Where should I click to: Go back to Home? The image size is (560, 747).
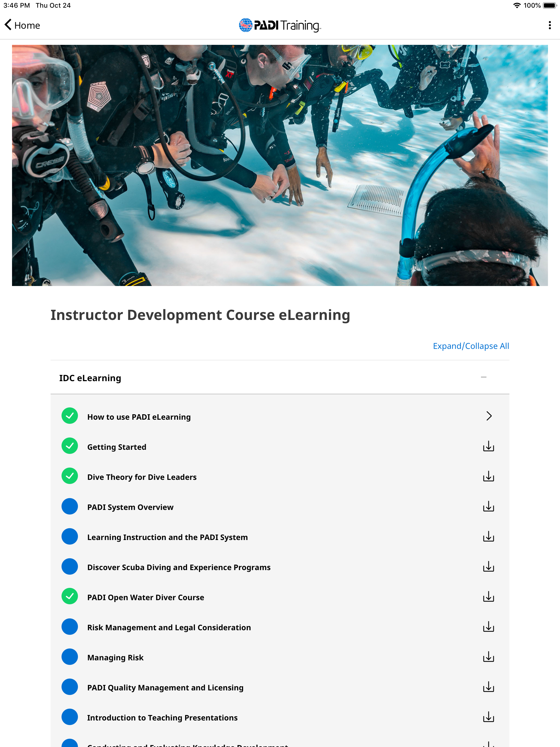(x=22, y=25)
